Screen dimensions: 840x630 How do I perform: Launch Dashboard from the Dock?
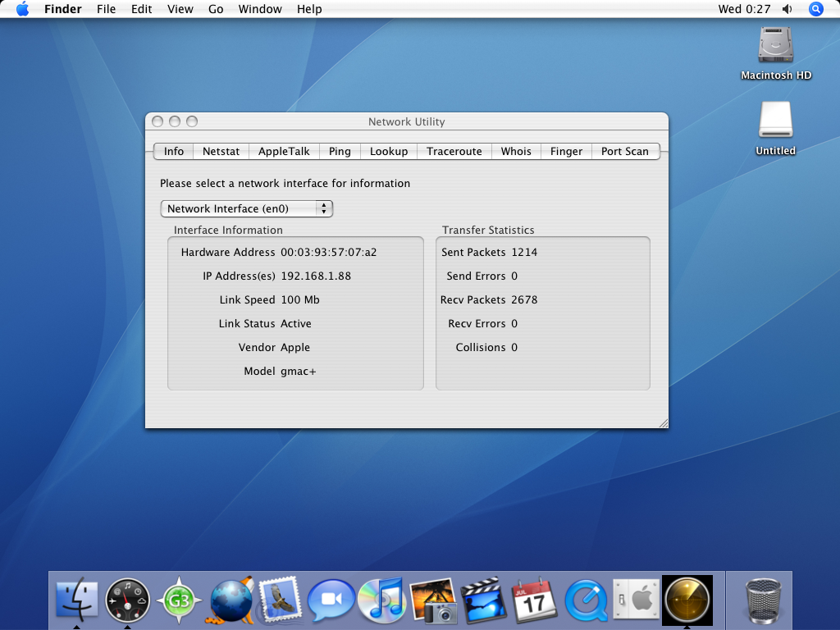(x=127, y=600)
